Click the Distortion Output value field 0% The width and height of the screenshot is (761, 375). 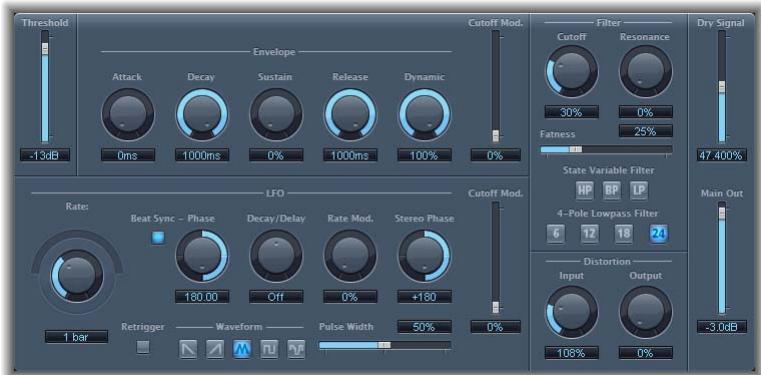pos(645,353)
